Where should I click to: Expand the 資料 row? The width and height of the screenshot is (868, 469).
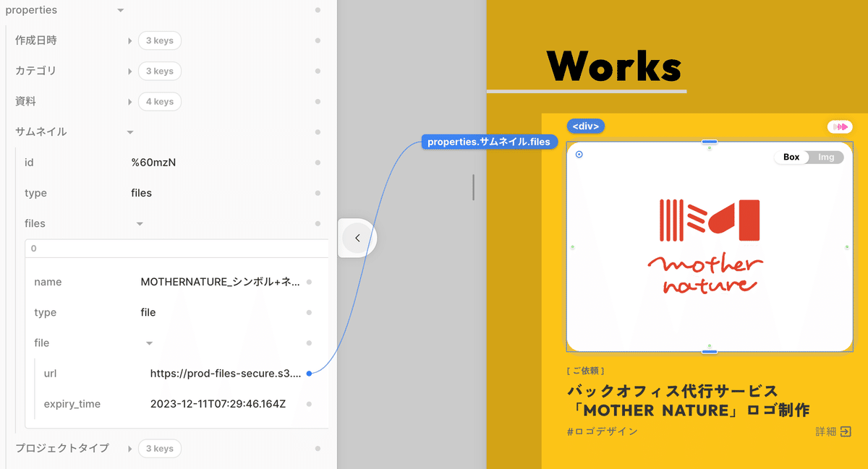[x=130, y=101]
